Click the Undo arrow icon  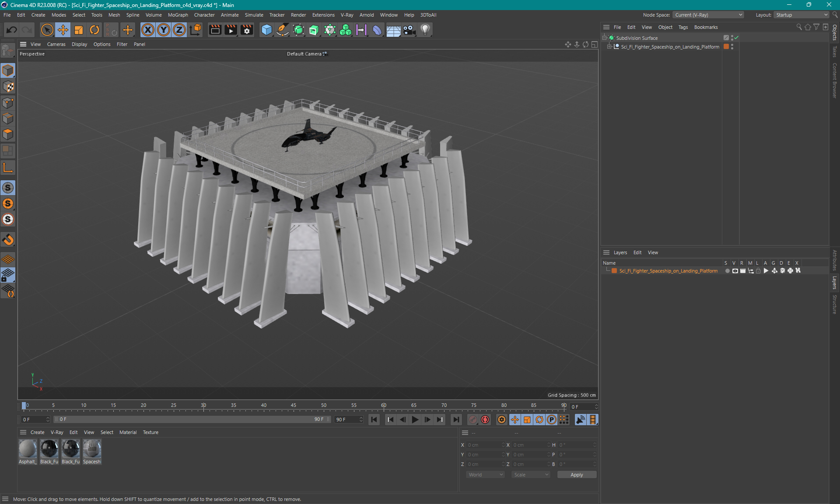[12, 30]
